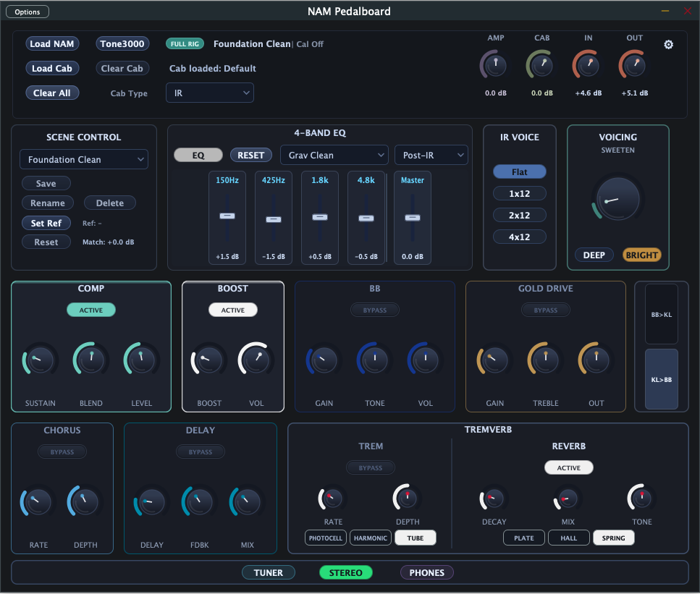Enable the Chorus effect bypass toggle

(62, 452)
